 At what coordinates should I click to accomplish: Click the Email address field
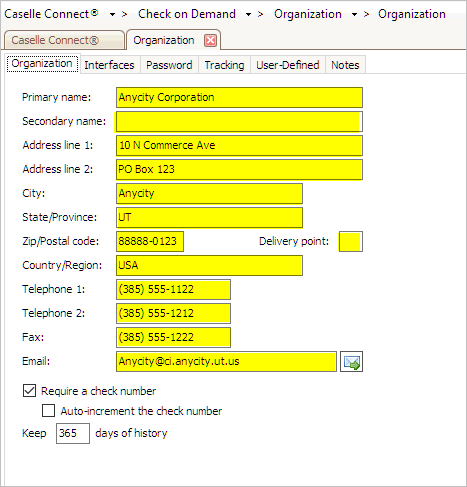pos(226,361)
